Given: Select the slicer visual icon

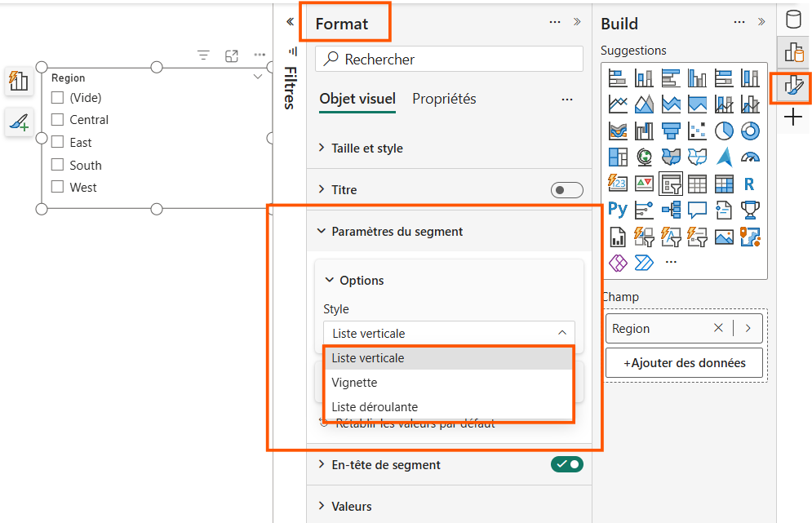Looking at the screenshot, I should click(671, 184).
